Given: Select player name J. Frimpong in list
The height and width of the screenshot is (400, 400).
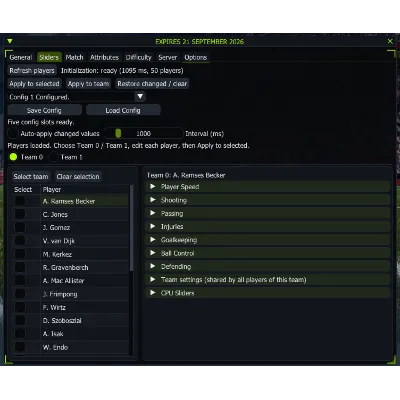Looking at the screenshot, I should click(60, 294).
